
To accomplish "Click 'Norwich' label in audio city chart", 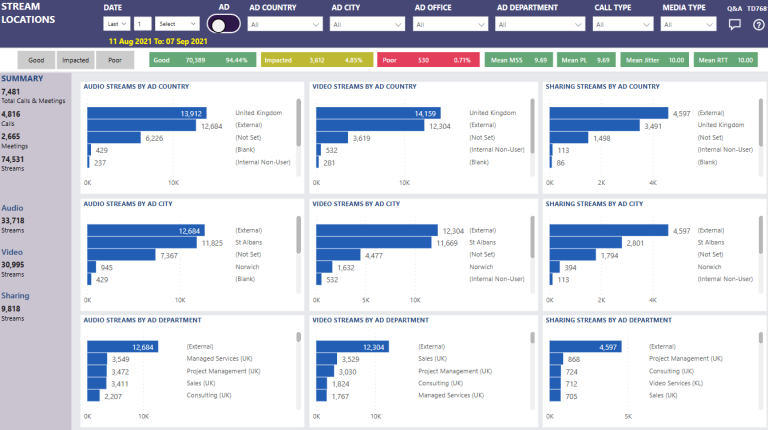I will click(x=247, y=267).
